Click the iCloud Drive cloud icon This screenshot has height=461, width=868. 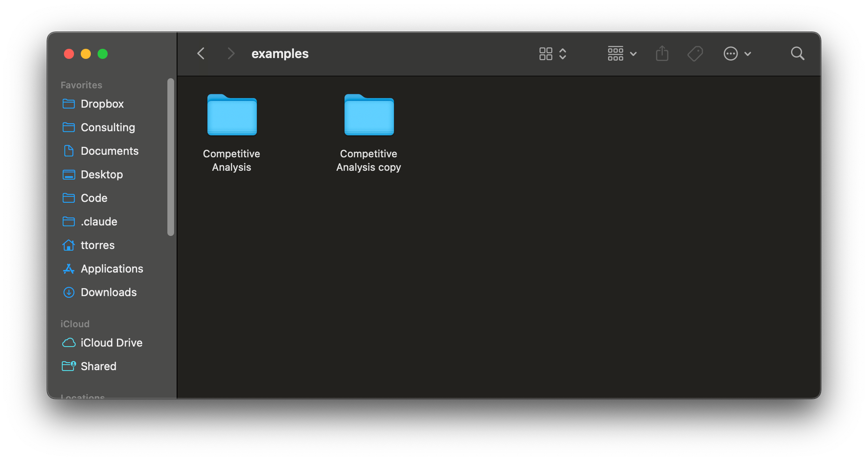pos(69,342)
